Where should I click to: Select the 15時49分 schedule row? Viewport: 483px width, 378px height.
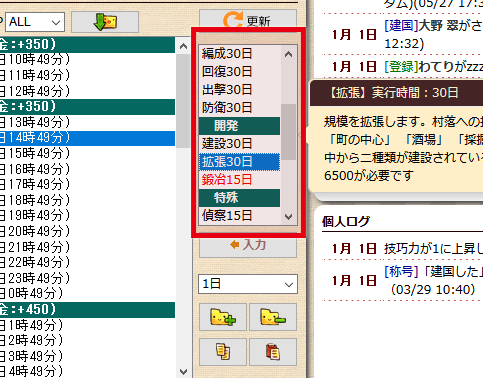[x=87, y=153]
